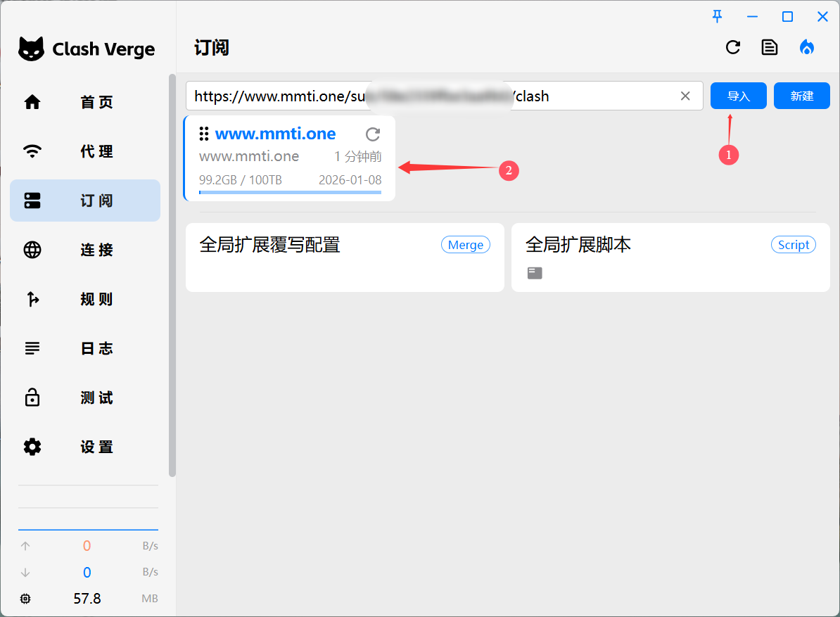Click the memory chip icon in status area

tap(26, 599)
